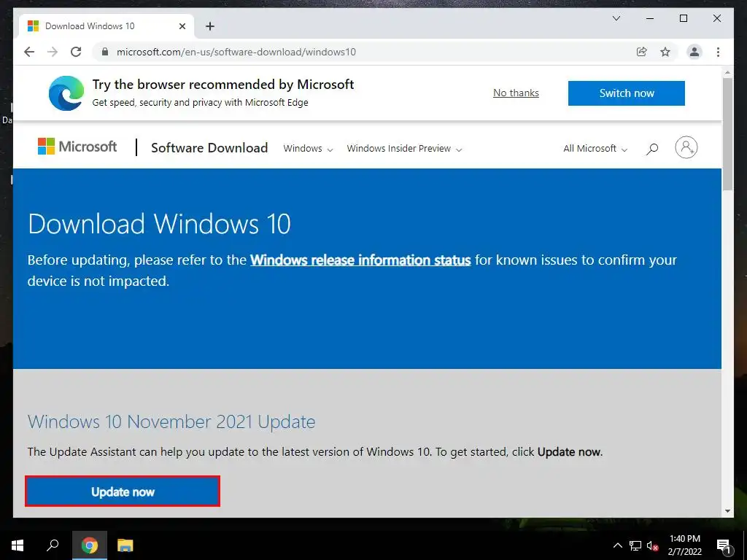747x560 pixels.
Task: Expand the All Microsoft dropdown
Action: (x=595, y=149)
